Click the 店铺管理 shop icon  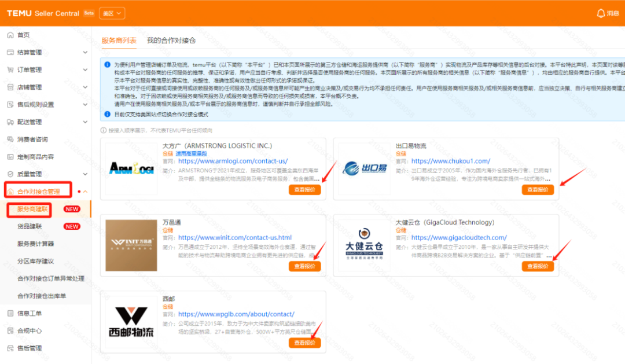pos(10,87)
